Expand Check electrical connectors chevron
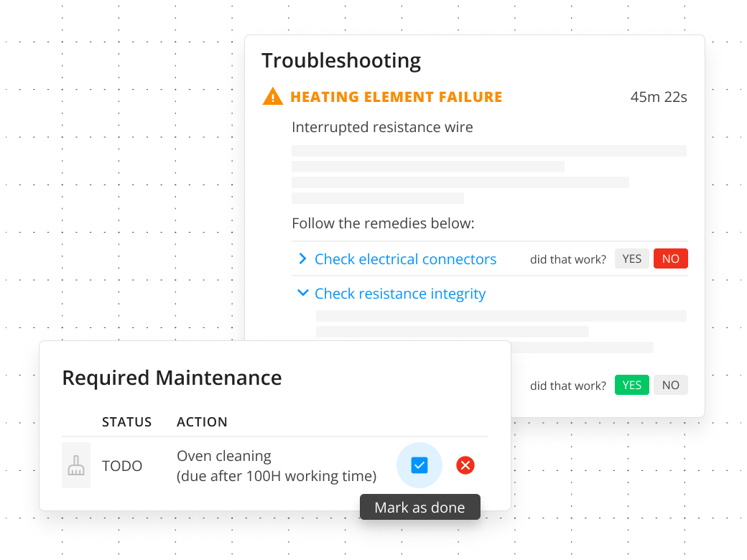Viewport: 747px width, 560px height. tap(302, 258)
